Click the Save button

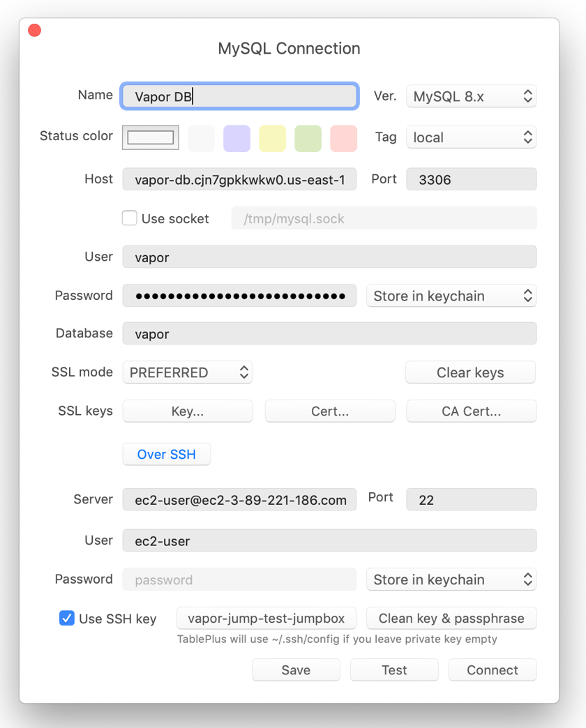(x=296, y=670)
